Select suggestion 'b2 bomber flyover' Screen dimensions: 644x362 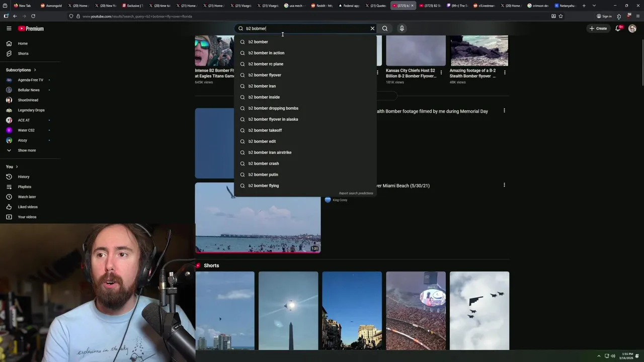[x=305, y=75]
